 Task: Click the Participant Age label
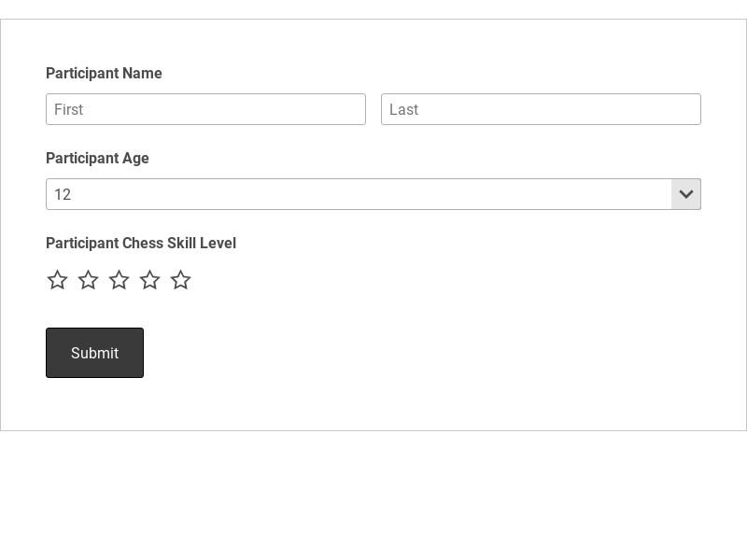(97, 158)
